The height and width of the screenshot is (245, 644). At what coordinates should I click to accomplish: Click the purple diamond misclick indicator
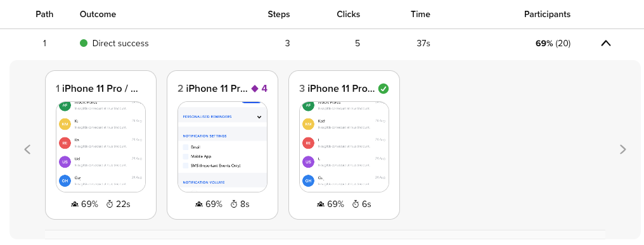coord(255,89)
